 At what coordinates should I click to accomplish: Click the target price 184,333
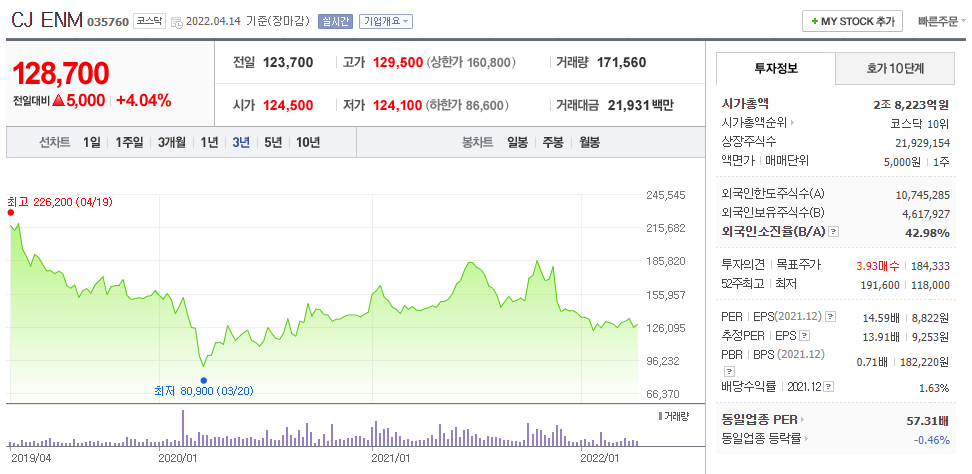tap(930, 266)
